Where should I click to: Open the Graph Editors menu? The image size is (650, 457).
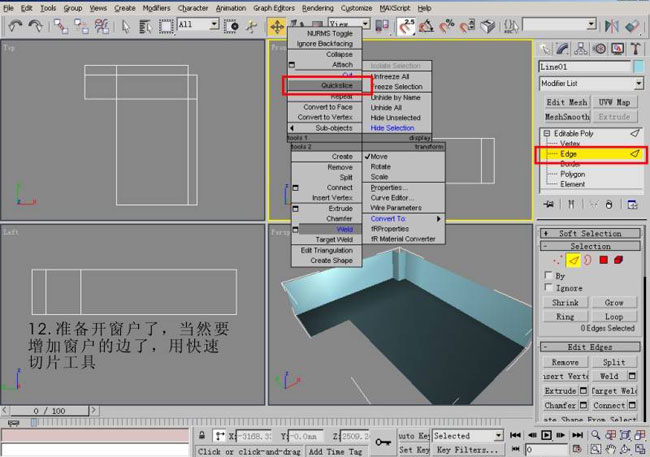pos(274,8)
